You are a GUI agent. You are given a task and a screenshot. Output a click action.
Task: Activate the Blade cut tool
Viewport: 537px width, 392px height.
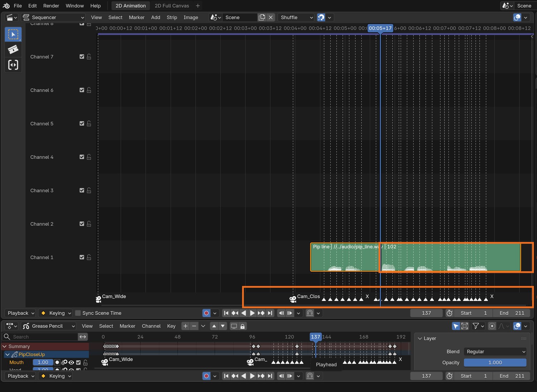click(x=13, y=49)
